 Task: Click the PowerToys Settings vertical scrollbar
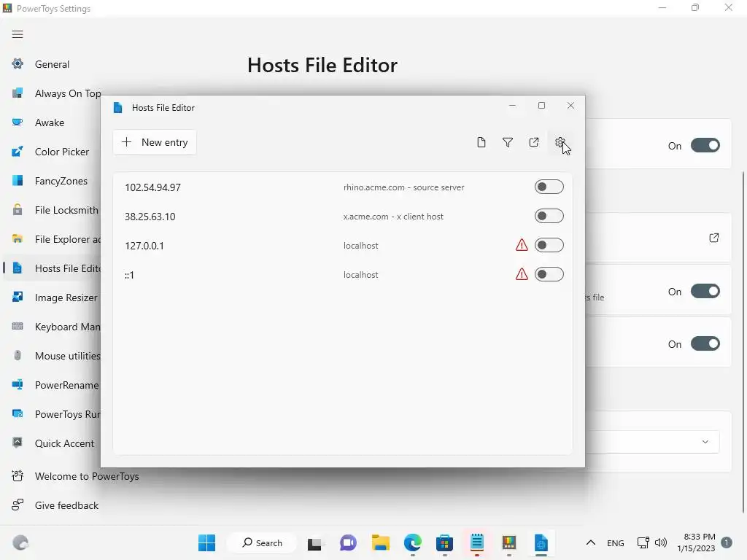[743, 342]
